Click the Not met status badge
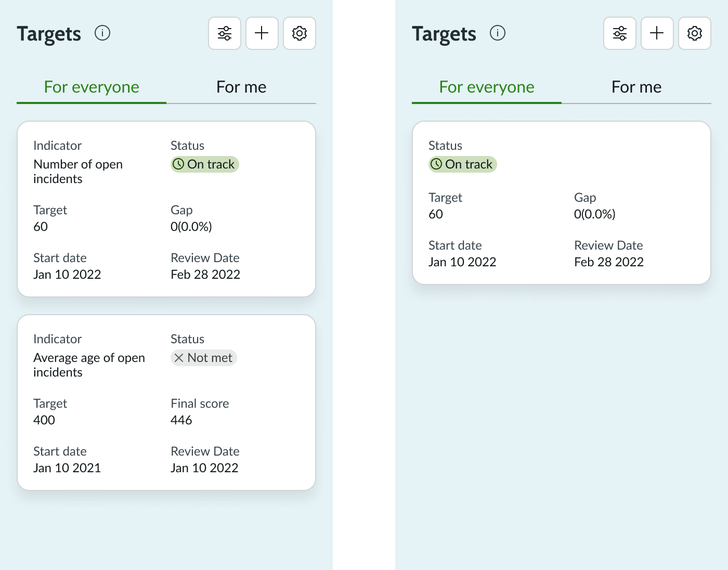This screenshot has height=570, width=728. pyautogui.click(x=203, y=358)
